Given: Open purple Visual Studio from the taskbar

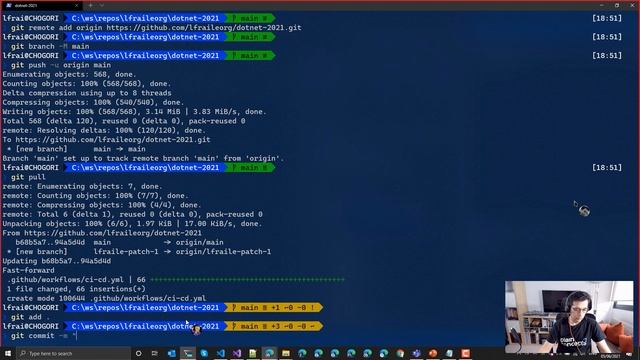Looking at the screenshot, I should pos(237,353).
